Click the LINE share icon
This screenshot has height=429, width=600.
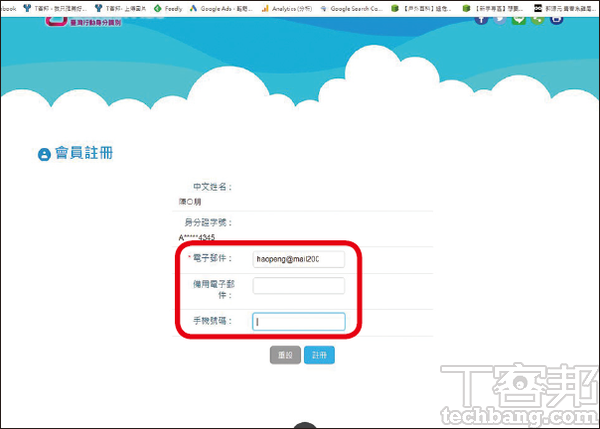pos(518,20)
